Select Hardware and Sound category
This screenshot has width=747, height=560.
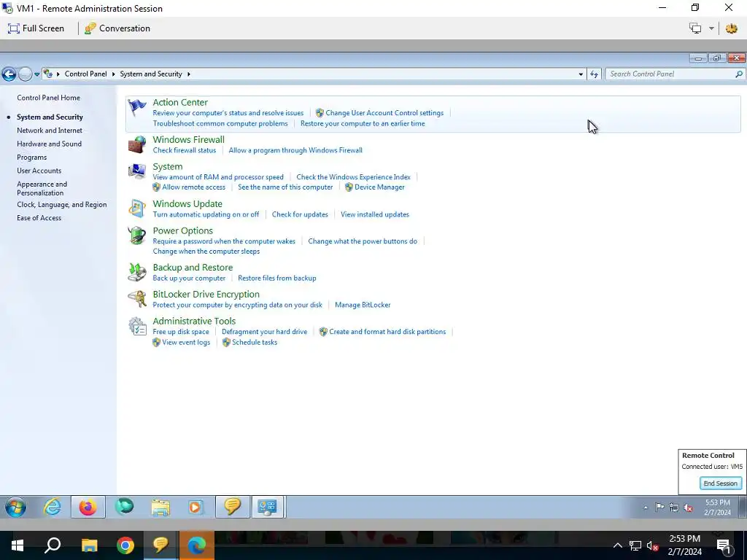[x=49, y=144]
